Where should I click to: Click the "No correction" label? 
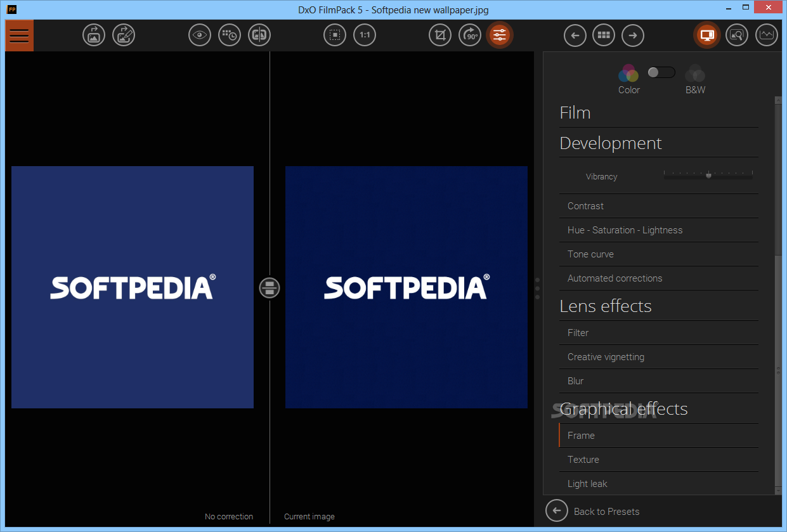pos(229,517)
